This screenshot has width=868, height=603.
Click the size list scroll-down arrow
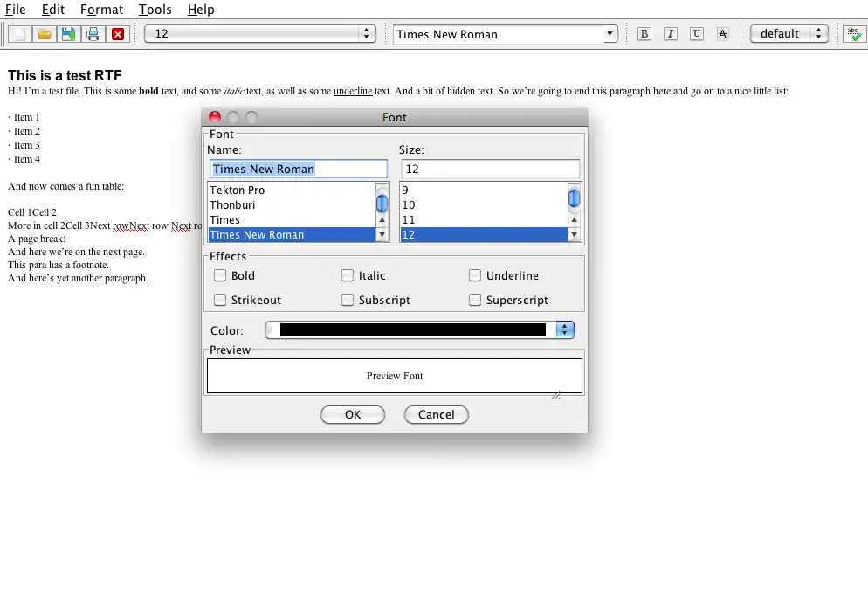coord(574,235)
